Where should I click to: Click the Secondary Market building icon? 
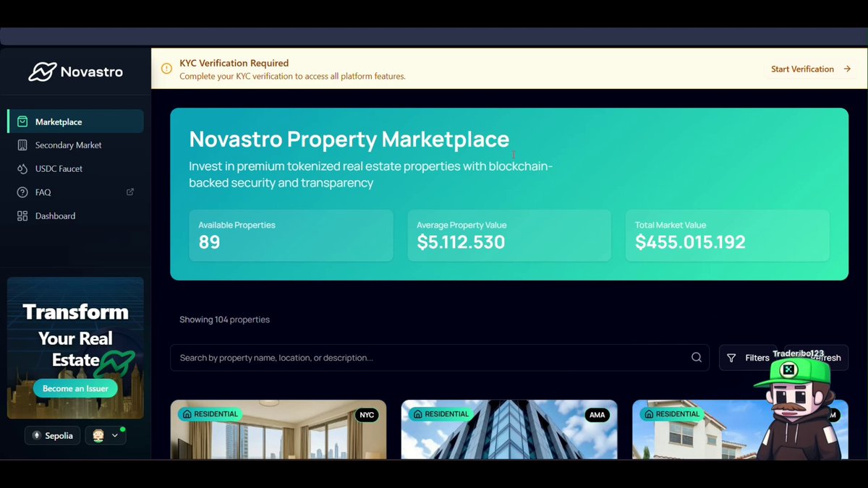click(22, 145)
